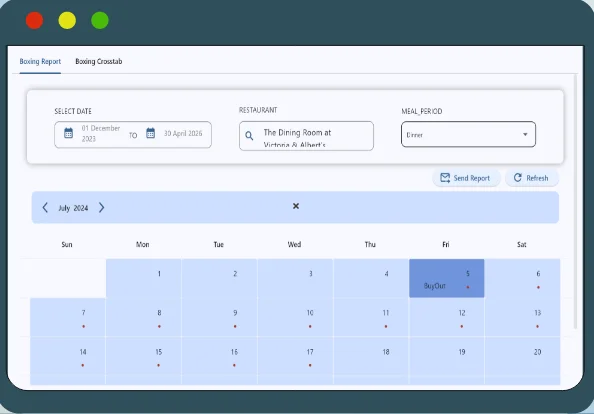Go to previous month with left chevron
The height and width of the screenshot is (414, 594).
tap(45, 208)
